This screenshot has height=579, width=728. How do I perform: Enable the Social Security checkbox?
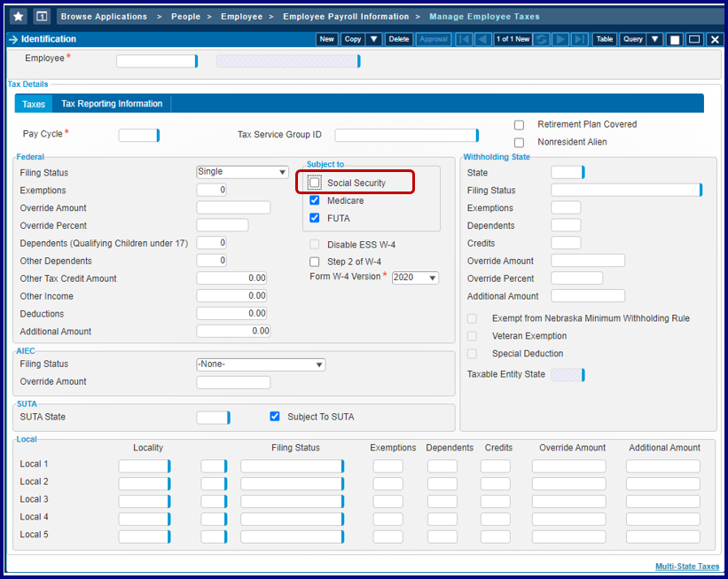[x=315, y=183]
